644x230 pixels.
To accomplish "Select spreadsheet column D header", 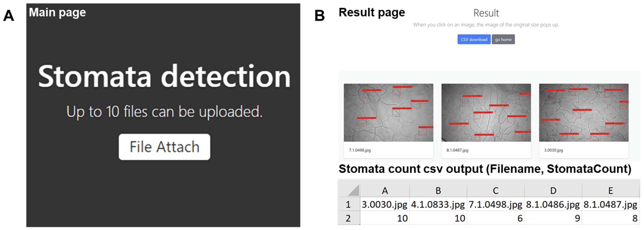I will (553, 191).
